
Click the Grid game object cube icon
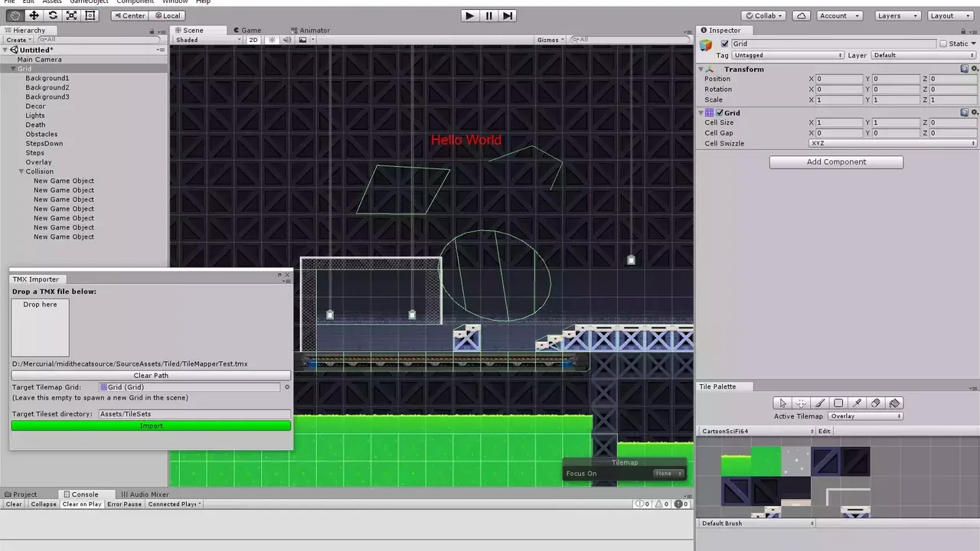pyautogui.click(x=706, y=45)
